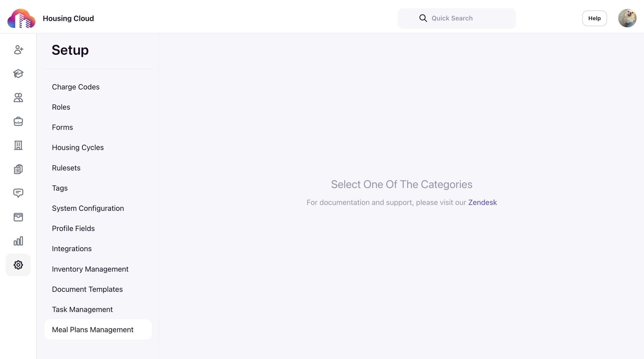This screenshot has height=359, width=644.
Task: Follow the Zendesk support link
Action: pos(482,202)
